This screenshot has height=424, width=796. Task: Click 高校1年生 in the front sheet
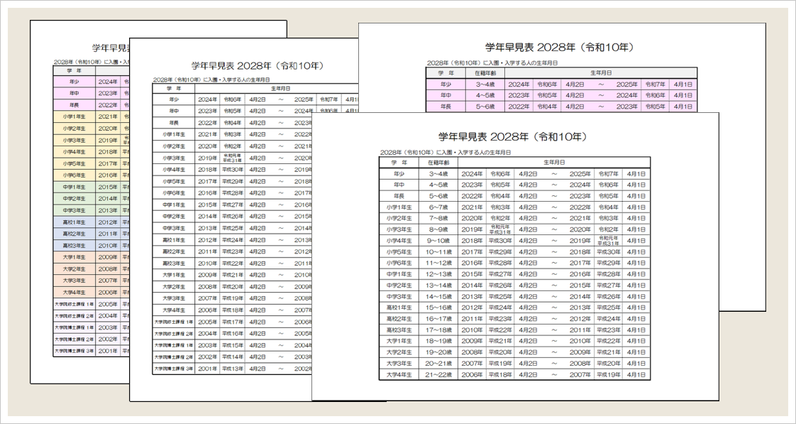(x=399, y=308)
